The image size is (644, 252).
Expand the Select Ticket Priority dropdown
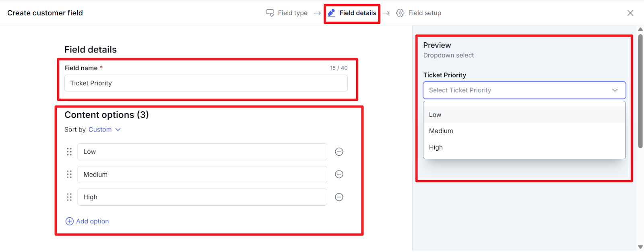coord(524,90)
